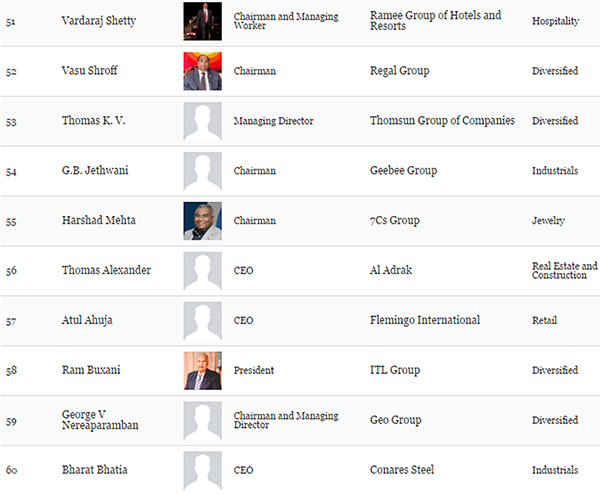This screenshot has height=494, width=600.
Task: Click Harshad Mehta's profile photo
Action: point(202,221)
